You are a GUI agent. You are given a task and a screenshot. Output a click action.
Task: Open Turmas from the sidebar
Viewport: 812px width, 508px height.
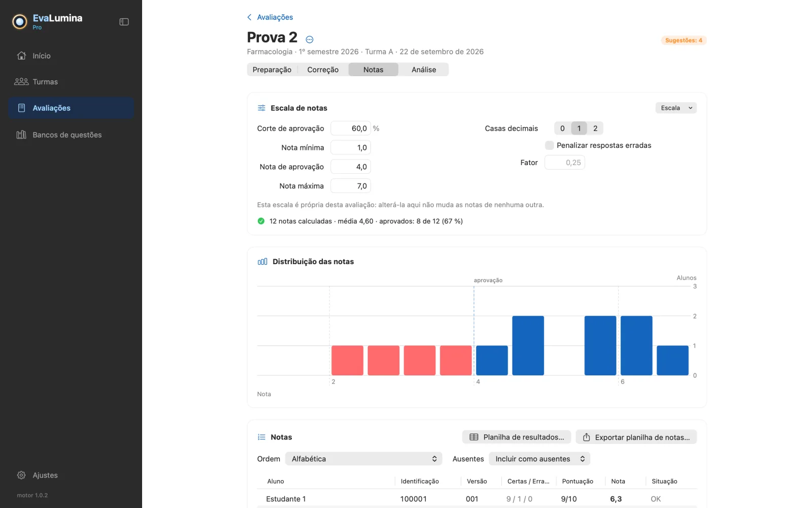(x=71, y=82)
